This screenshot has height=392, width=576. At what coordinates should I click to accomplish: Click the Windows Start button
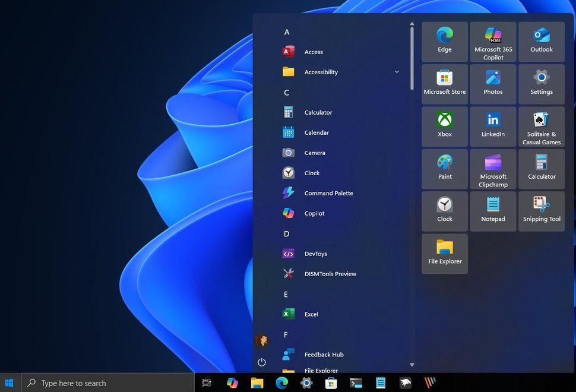point(10,382)
